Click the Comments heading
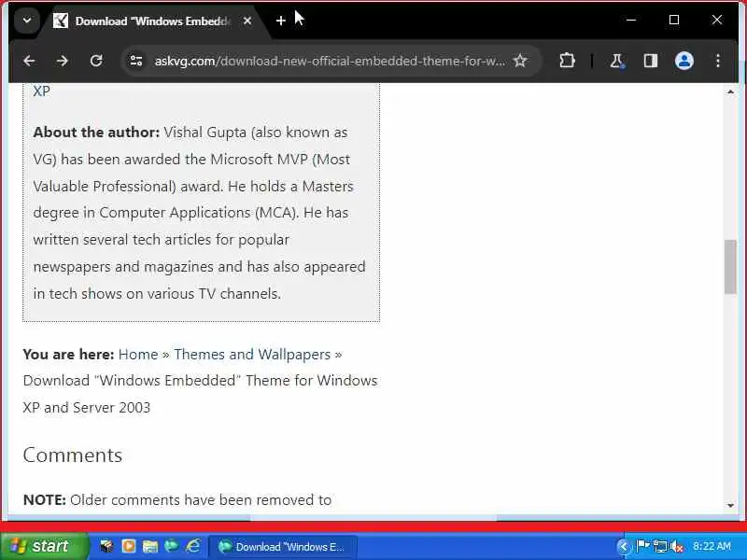 (x=73, y=455)
